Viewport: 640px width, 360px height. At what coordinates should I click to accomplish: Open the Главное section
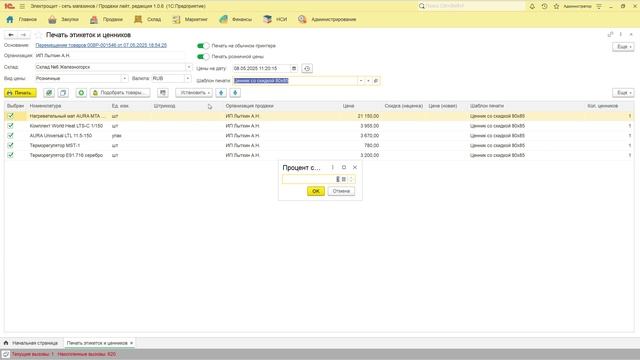[22, 19]
